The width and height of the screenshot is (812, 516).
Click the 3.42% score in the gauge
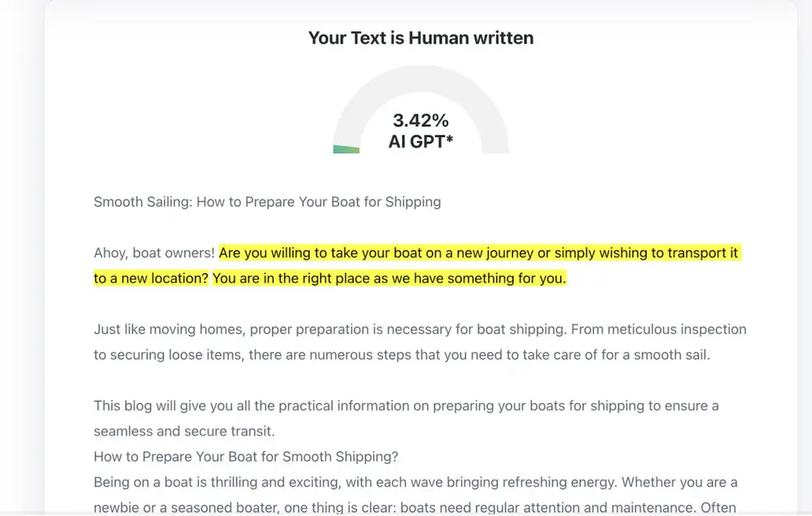click(x=421, y=121)
